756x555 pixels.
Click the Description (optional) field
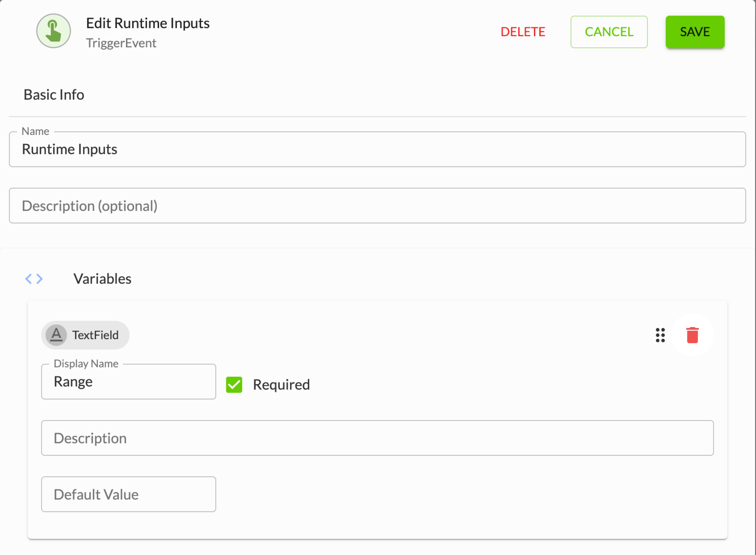coord(377,206)
